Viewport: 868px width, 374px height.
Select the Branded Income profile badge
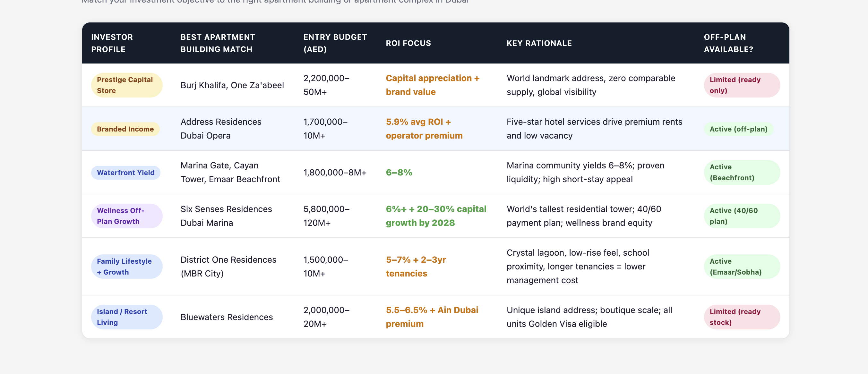125,129
